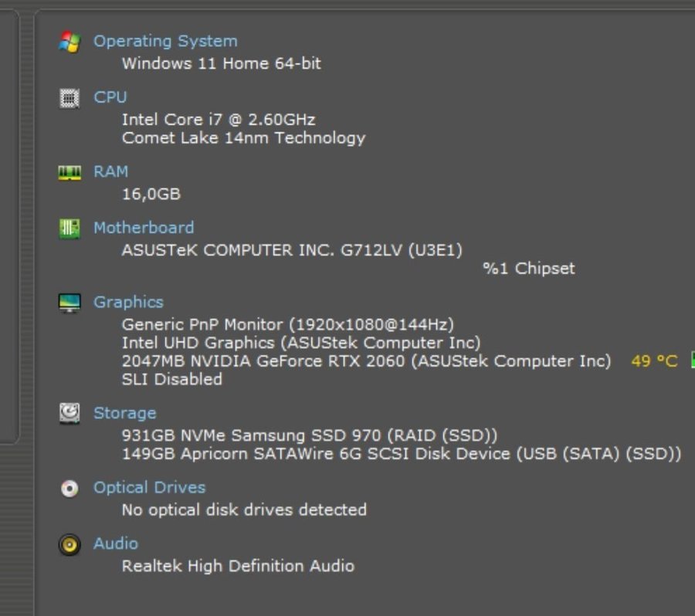Go to the RAM details heading
Screen dimensions: 695x616
click(110, 171)
